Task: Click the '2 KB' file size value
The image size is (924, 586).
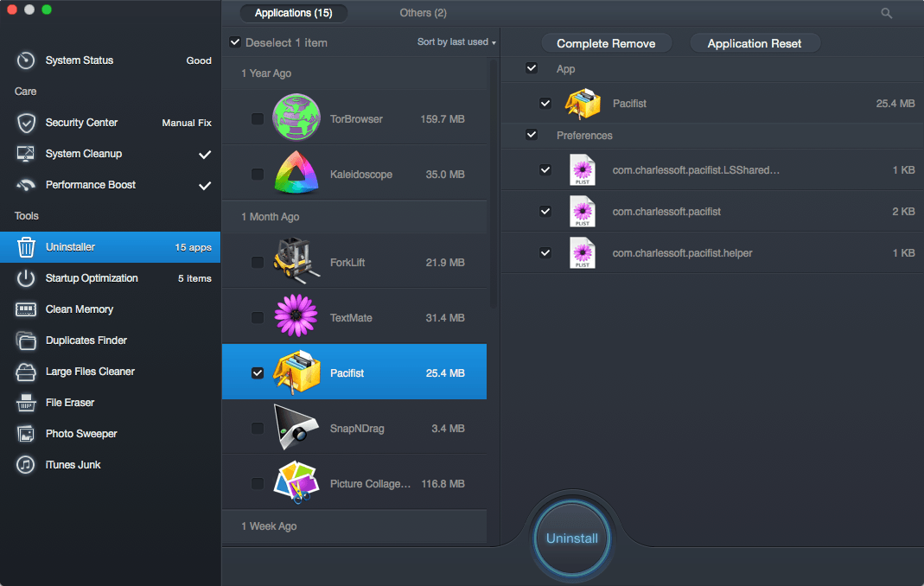Action: 903,211
